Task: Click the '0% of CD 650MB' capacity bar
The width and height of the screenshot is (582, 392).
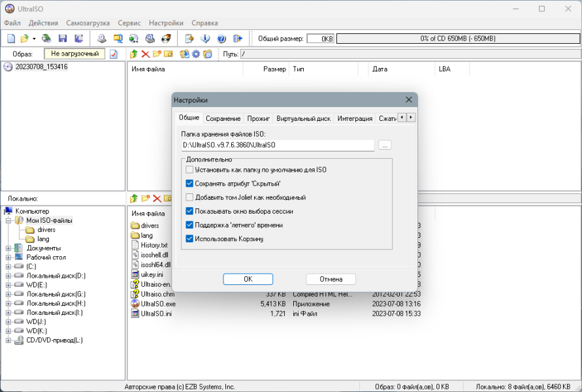Action: point(458,39)
